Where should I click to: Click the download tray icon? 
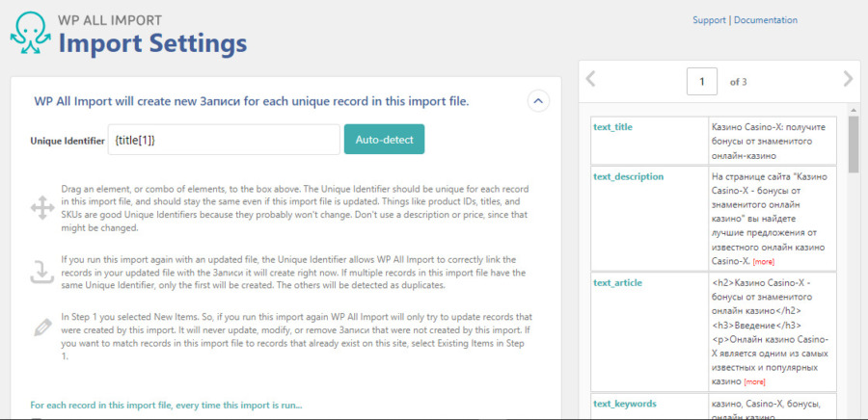42,272
